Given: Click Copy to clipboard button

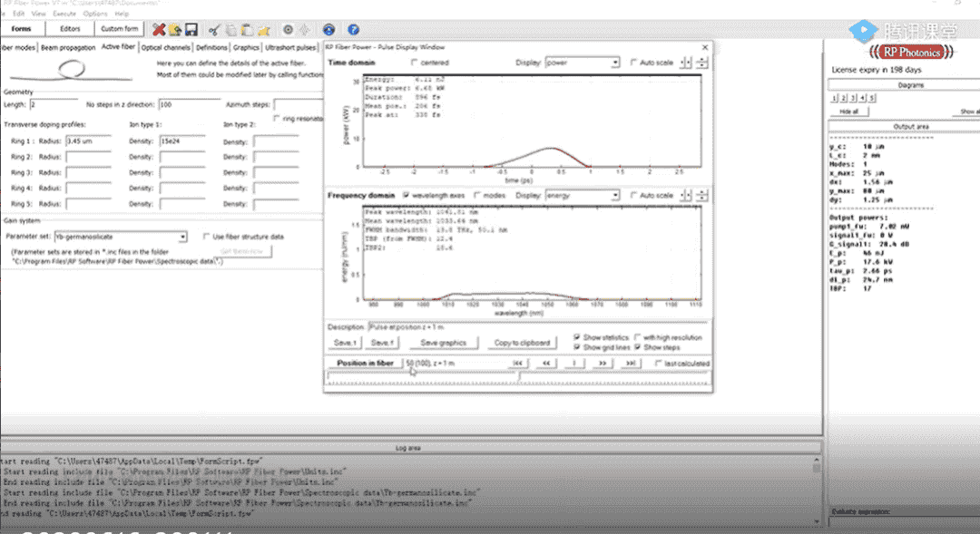Looking at the screenshot, I should (522, 343).
